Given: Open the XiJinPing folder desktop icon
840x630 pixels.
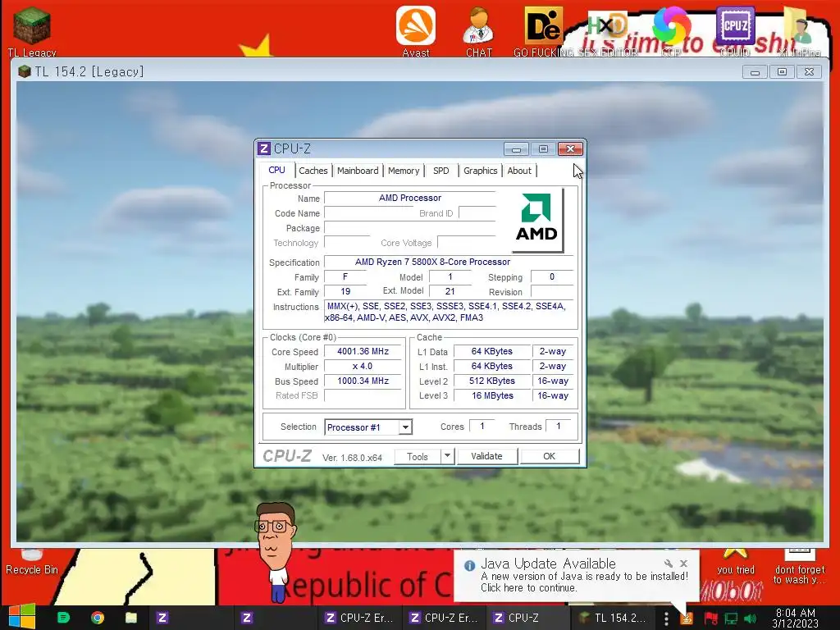Looking at the screenshot, I should click(799, 31).
